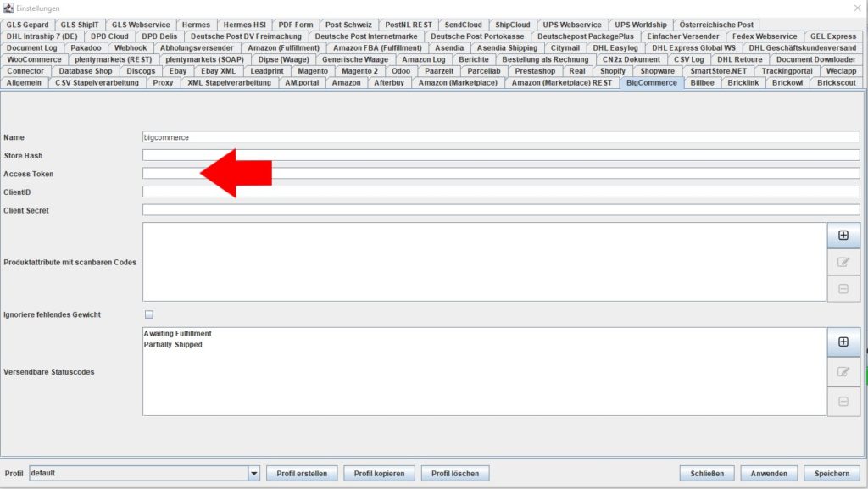Click the Einstellungen window app icon
The height and width of the screenshot is (489, 868).
click(8, 8)
